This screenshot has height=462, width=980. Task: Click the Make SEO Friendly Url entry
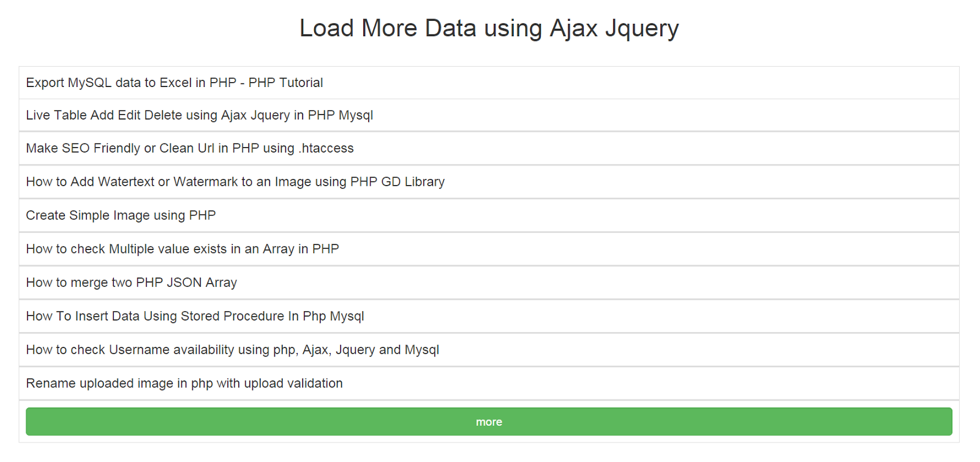pyautogui.click(x=190, y=148)
